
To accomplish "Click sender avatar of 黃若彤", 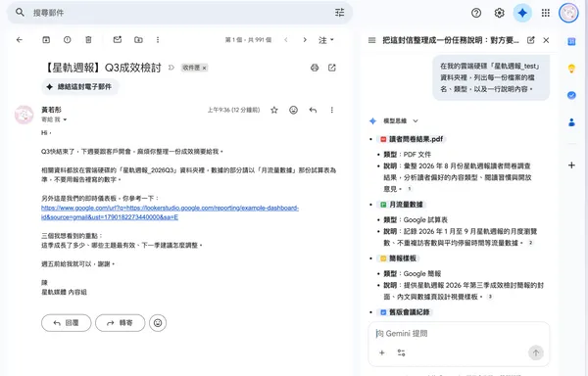I will click(x=24, y=115).
